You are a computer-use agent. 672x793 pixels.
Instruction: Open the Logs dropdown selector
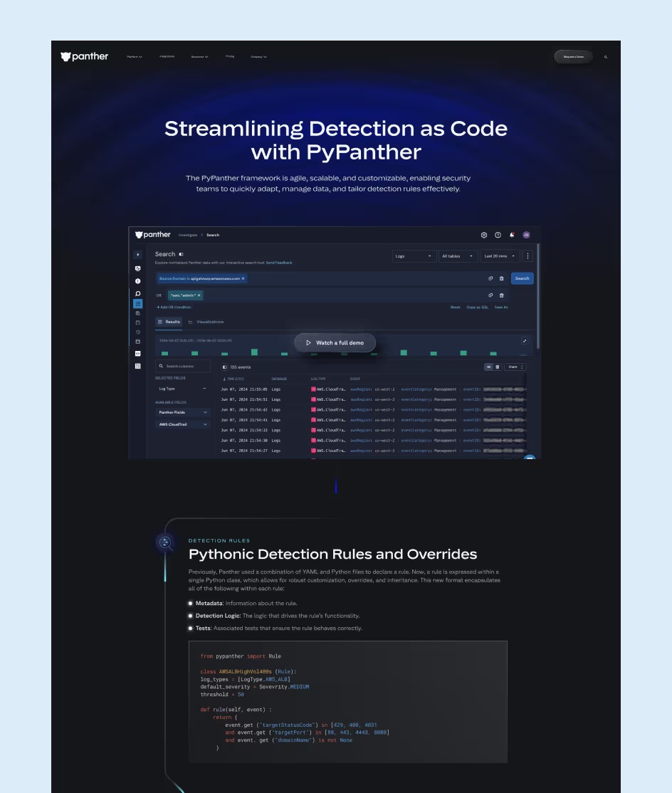pyautogui.click(x=414, y=256)
